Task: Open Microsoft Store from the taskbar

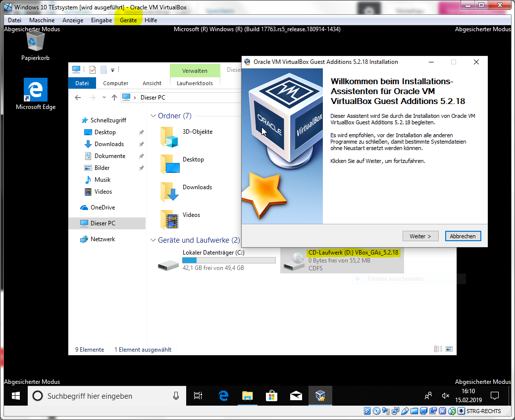Action: coord(271,396)
